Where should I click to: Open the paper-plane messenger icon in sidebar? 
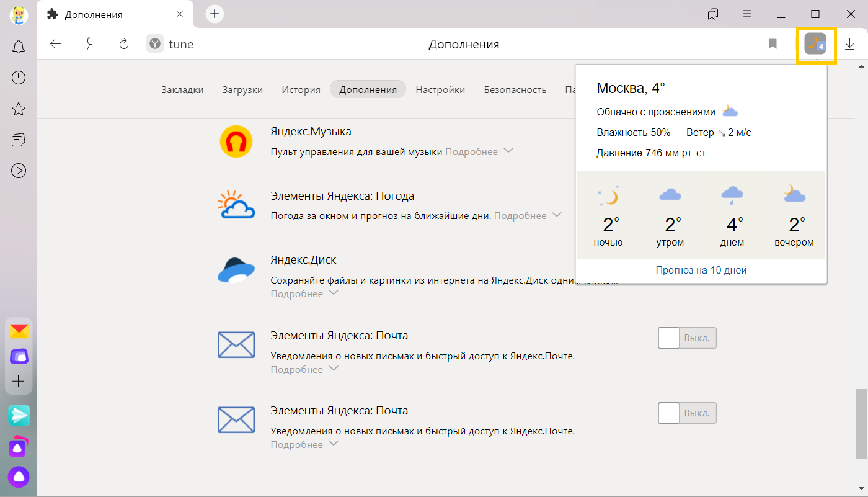pos(19,415)
